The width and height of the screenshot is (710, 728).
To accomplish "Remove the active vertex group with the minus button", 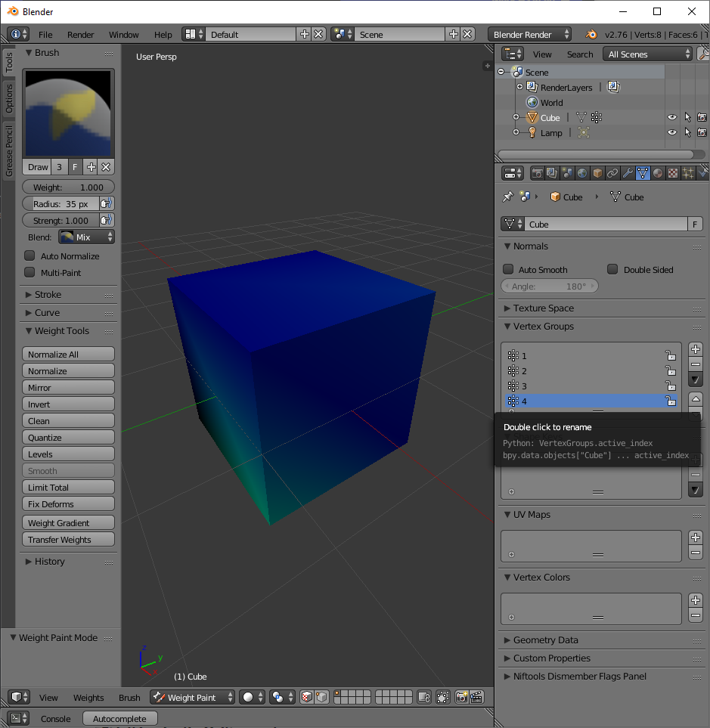I will [695, 364].
